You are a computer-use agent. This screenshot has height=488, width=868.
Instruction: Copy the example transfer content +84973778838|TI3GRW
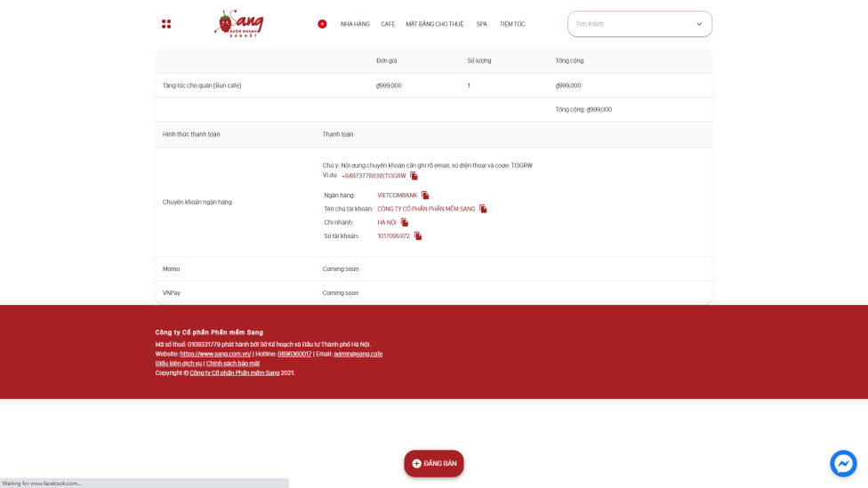coord(414,176)
